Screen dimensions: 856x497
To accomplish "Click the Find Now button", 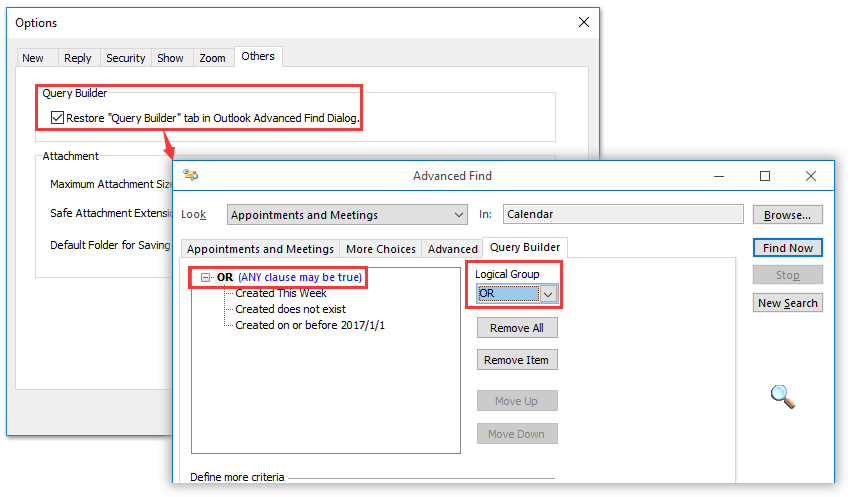I will pyautogui.click(x=787, y=248).
